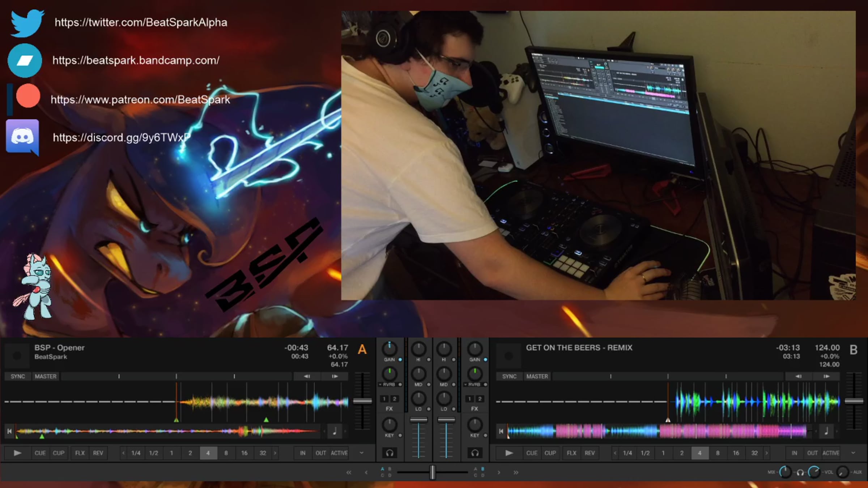Assign FX unit 2 to channel B

click(480, 399)
